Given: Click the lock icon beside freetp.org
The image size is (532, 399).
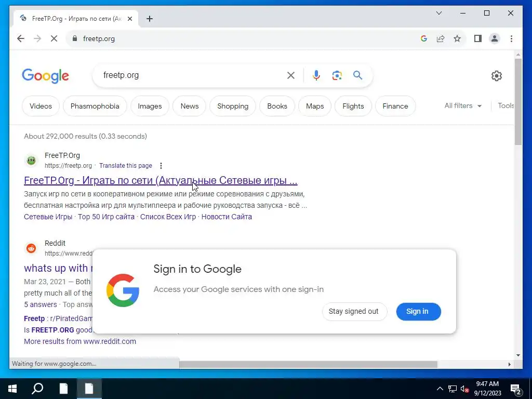Looking at the screenshot, I should tap(75, 38).
